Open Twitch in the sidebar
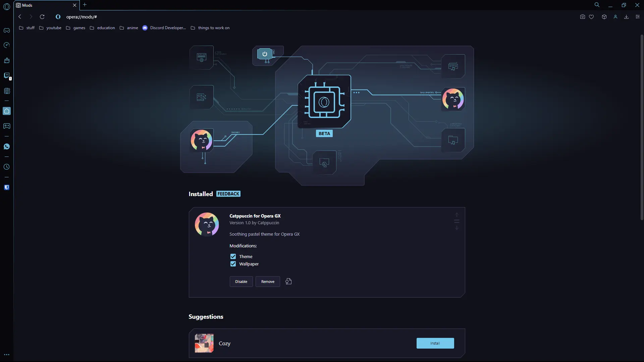 tap(7, 75)
